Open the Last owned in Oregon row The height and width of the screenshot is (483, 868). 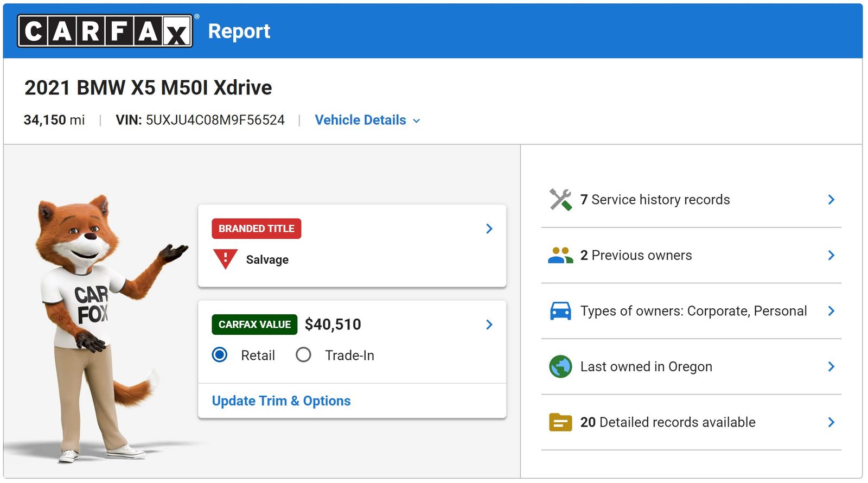tap(646, 367)
